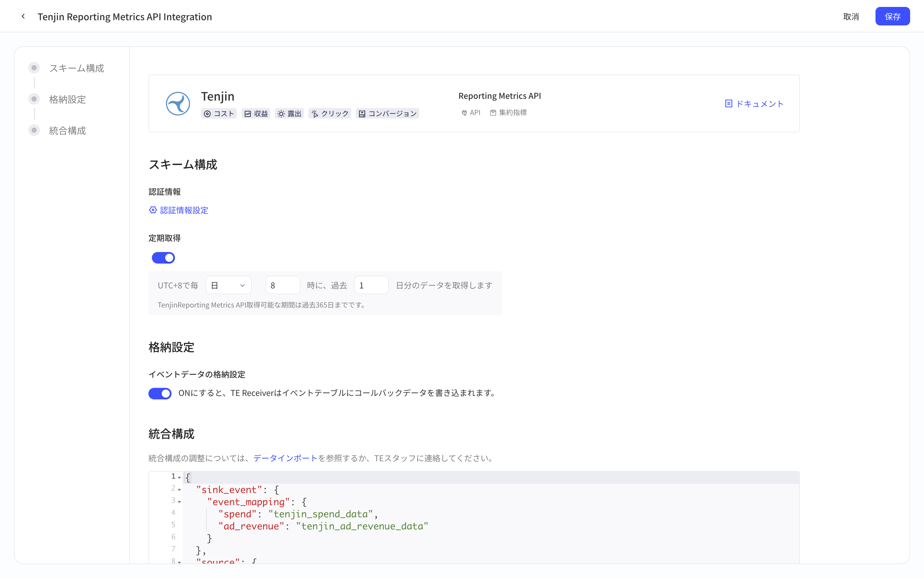924x578 pixels.
Task: Click the "spend" key on line 4
Action: click(237, 514)
